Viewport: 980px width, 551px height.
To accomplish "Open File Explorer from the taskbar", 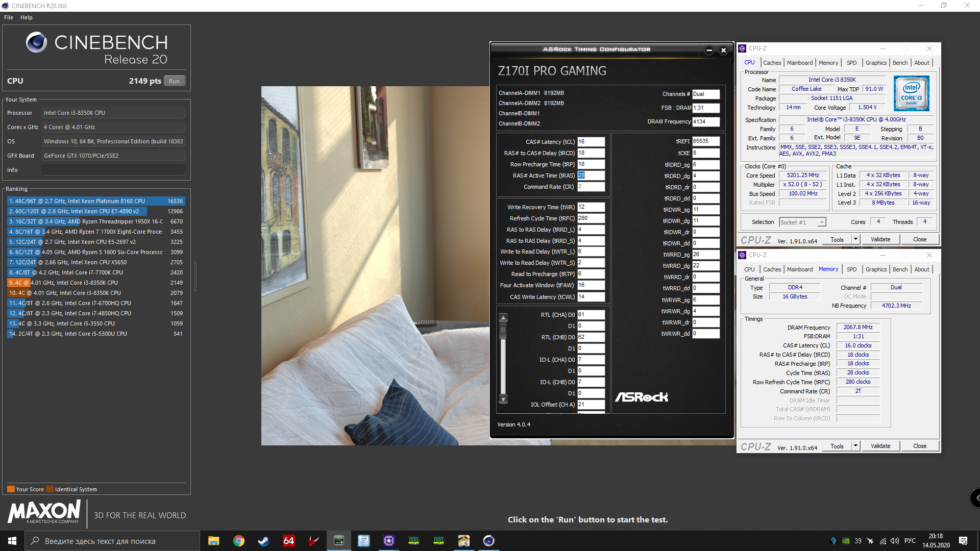I will 214,541.
